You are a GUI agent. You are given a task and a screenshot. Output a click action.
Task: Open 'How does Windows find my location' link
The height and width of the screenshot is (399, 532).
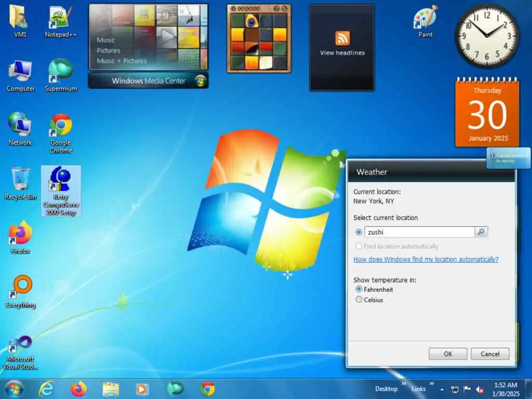point(426,259)
